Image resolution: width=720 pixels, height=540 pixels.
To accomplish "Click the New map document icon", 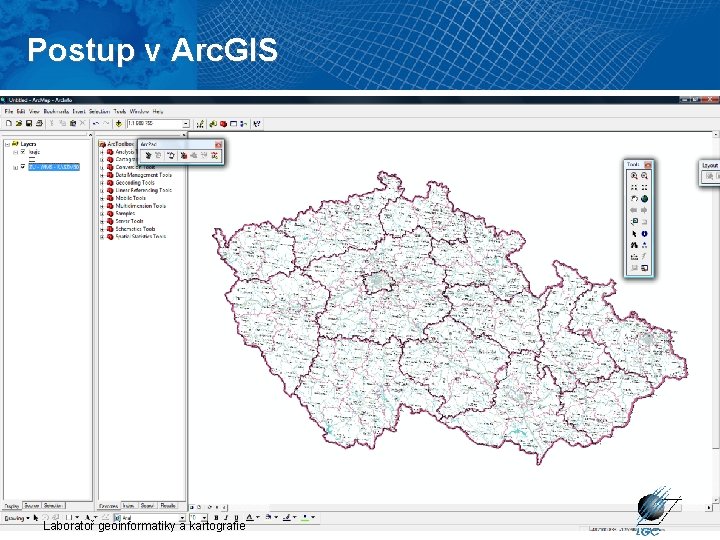I will coord(8,124).
